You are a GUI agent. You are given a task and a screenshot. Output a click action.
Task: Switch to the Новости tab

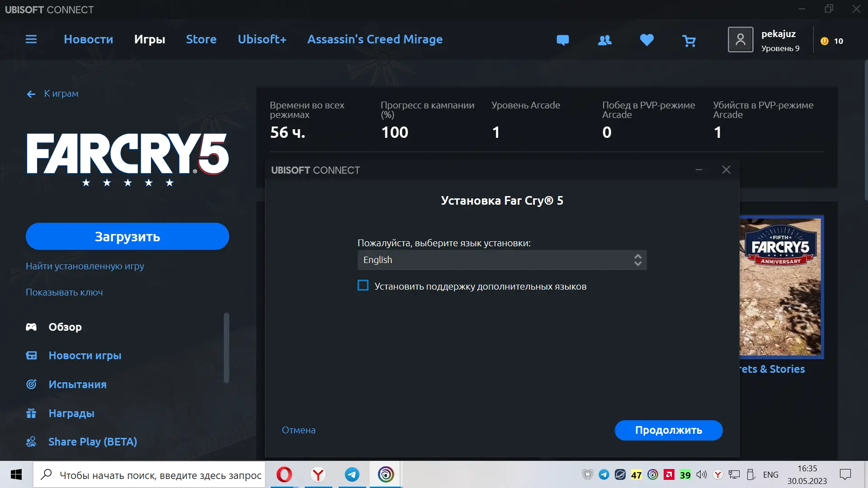89,39
